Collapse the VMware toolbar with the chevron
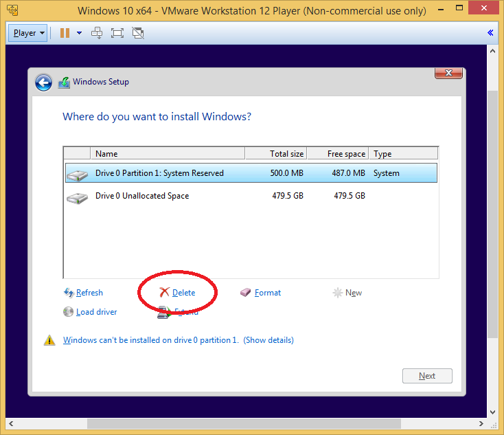 [490, 32]
